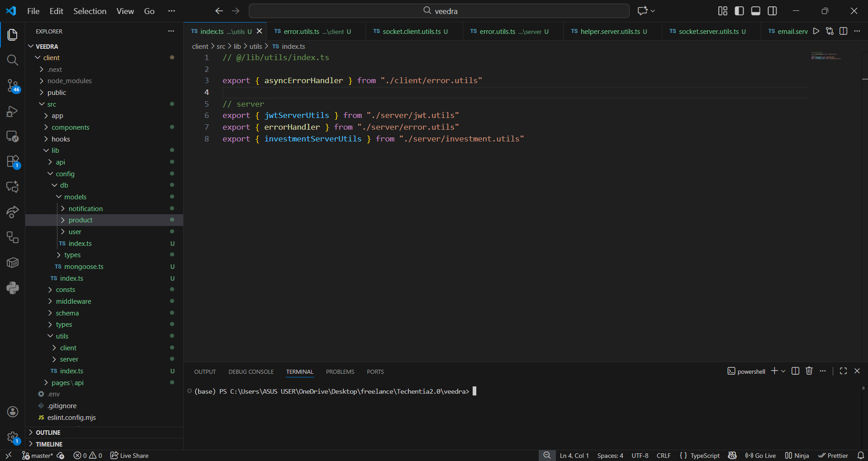Split the editor to the right

(x=843, y=31)
